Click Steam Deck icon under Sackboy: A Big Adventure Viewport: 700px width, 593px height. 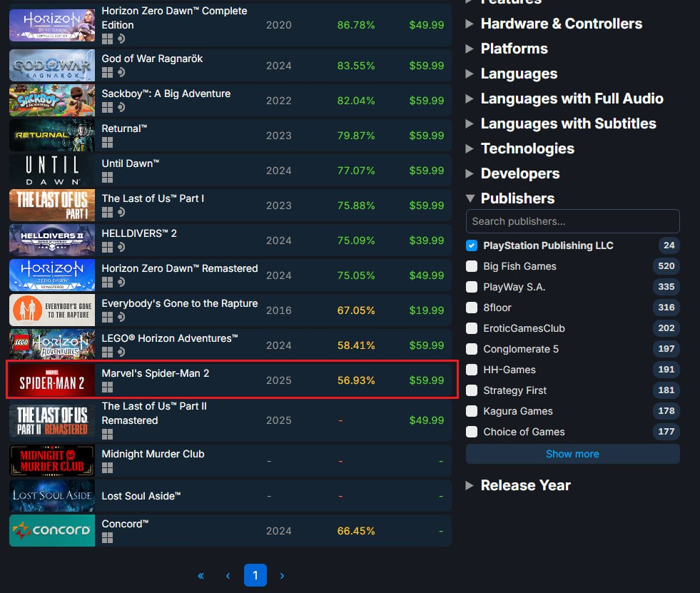click(x=121, y=107)
